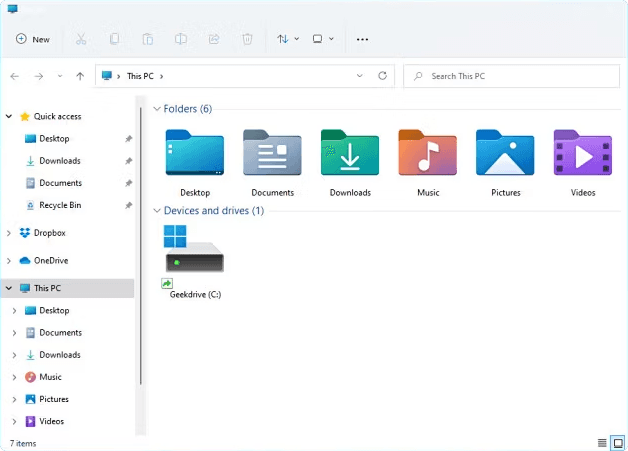Screen dimensions: 628x451
Task: Click the 7 items status text
Action: pos(23,443)
